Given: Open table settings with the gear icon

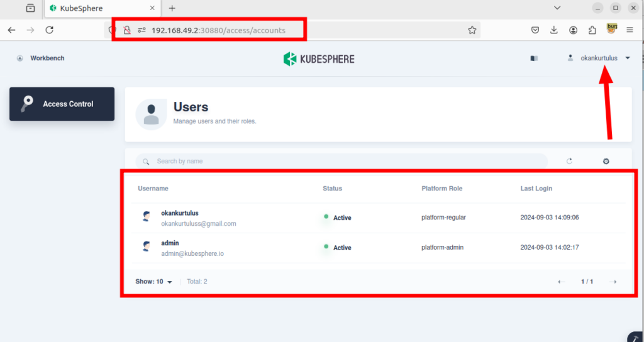Looking at the screenshot, I should pos(606,162).
